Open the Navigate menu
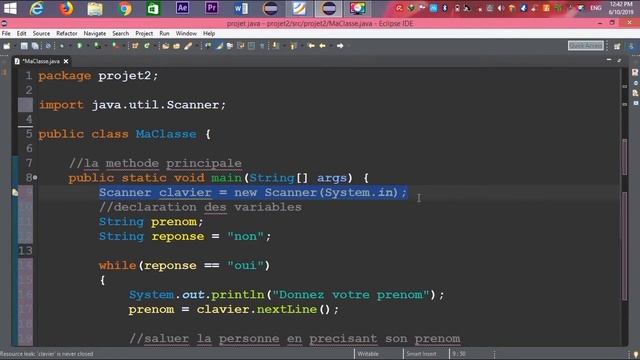 click(95, 33)
